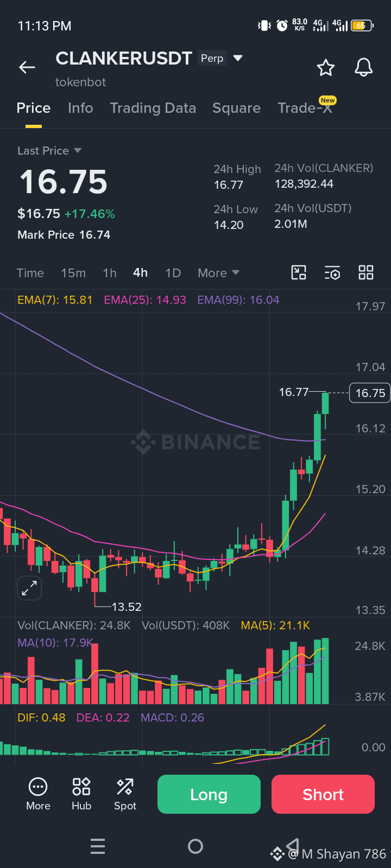This screenshot has width=391, height=868.
Task: Tap the 24h High value 16.77
Action: pyautogui.click(x=229, y=185)
